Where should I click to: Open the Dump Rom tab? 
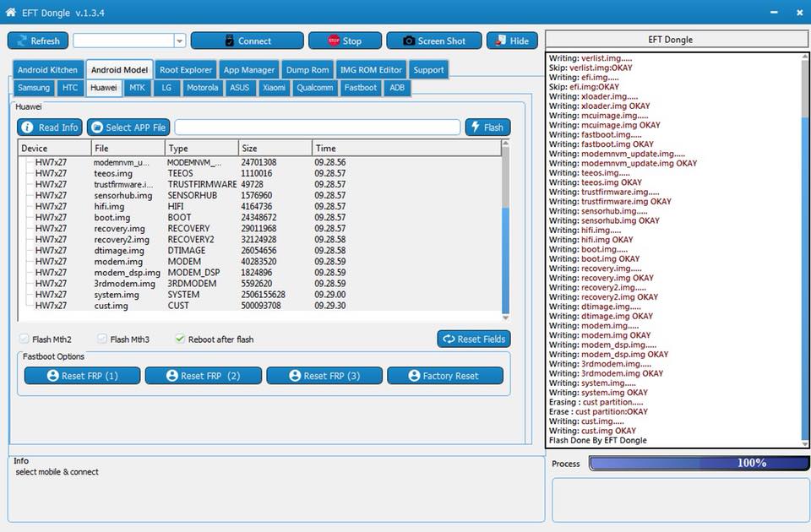[308, 70]
